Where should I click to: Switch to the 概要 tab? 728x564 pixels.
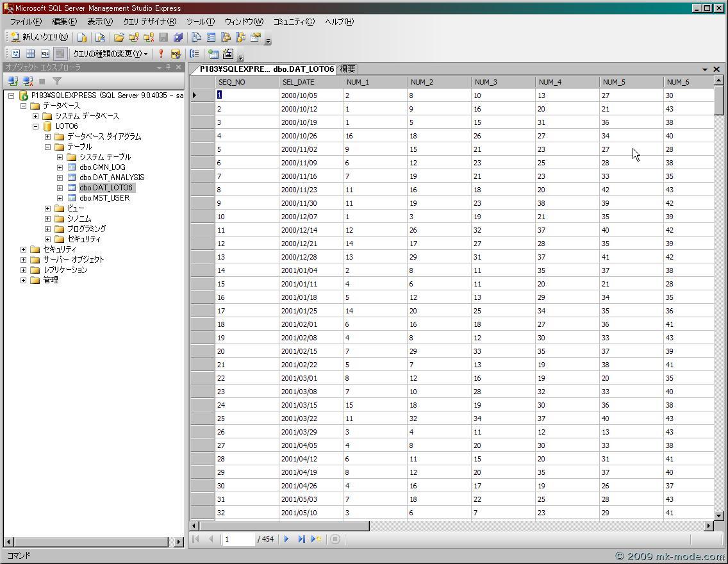347,69
